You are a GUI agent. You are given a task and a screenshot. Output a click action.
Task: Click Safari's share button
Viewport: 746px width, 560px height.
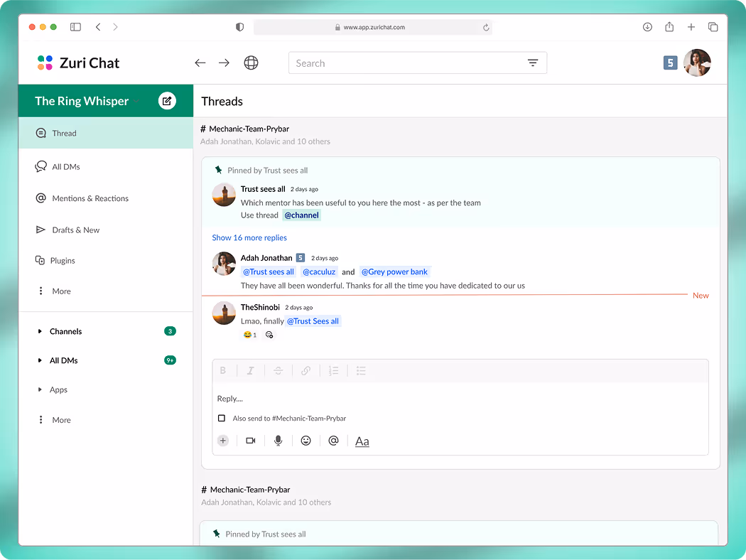coord(669,27)
